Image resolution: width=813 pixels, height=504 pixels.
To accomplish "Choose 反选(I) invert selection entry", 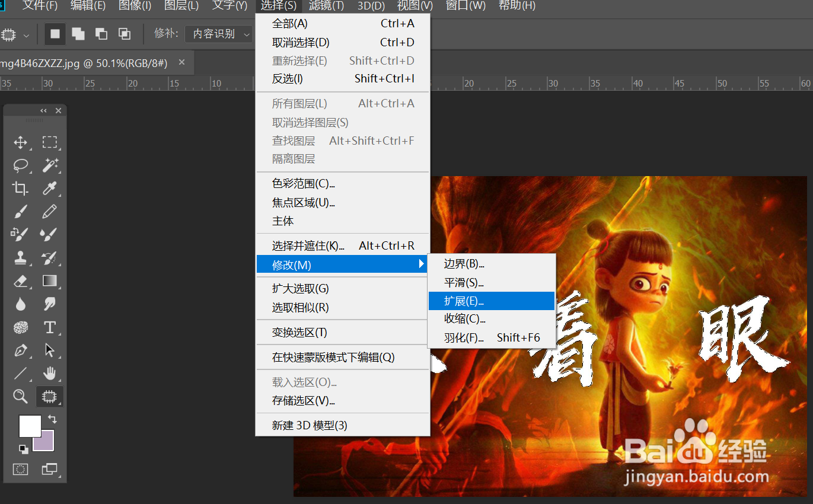I will pyautogui.click(x=343, y=79).
